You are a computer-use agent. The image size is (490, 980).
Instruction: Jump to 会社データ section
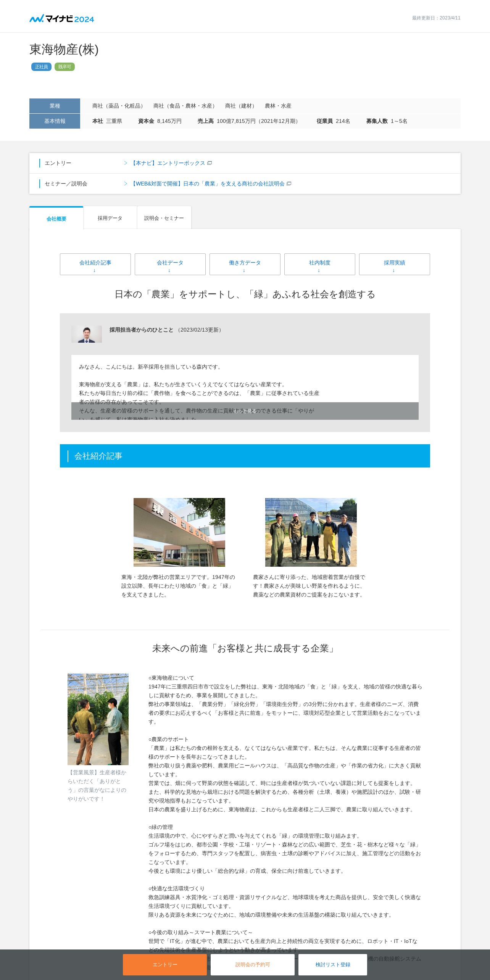170,264
